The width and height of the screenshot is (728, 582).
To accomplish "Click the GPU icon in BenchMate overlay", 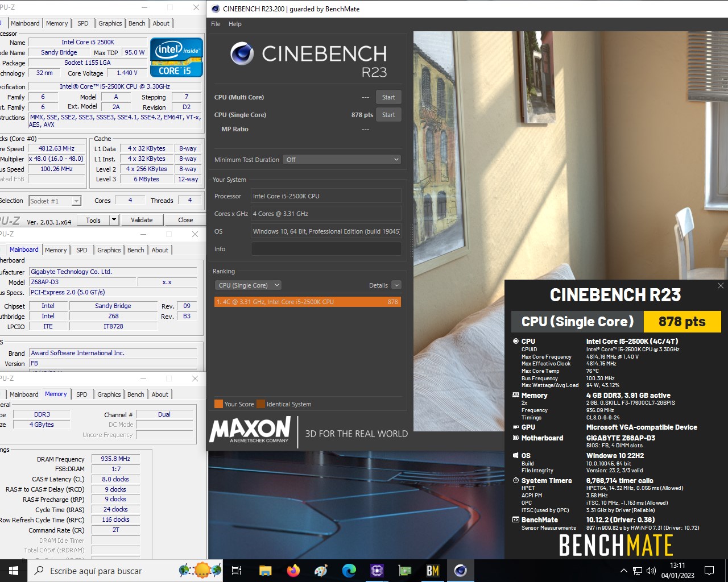I will pyautogui.click(x=516, y=427).
